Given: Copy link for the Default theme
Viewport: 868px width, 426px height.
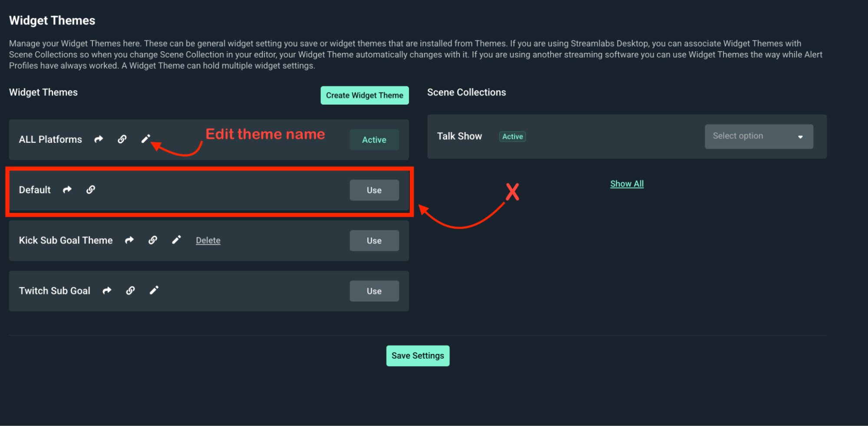Looking at the screenshot, I should pos(91,190).
